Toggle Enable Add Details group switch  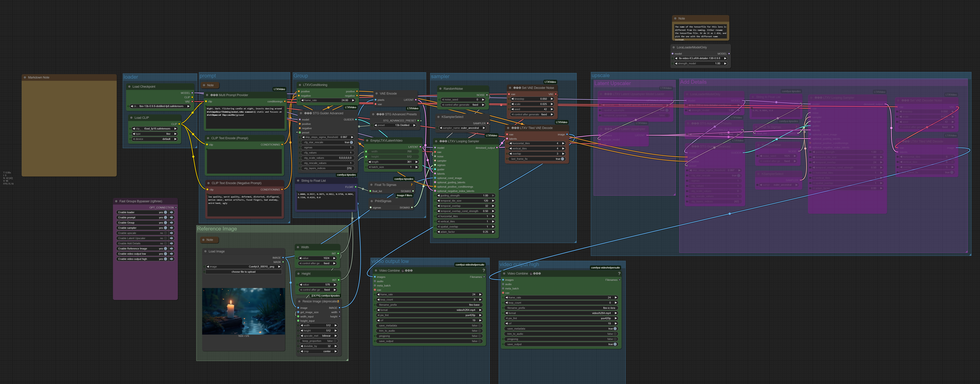(x=165, y=243)
